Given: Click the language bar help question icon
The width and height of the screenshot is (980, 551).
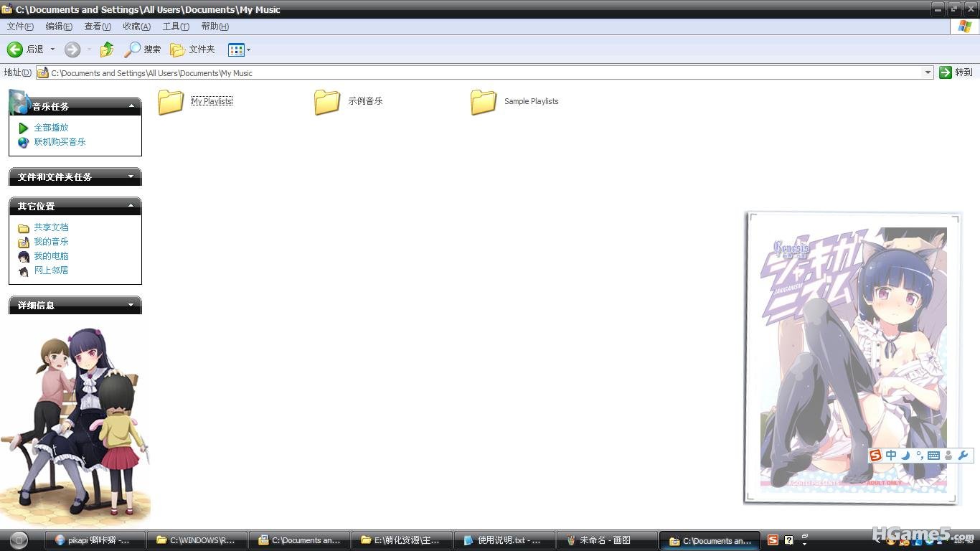Looking at the screenshot, I should (788, 540).
